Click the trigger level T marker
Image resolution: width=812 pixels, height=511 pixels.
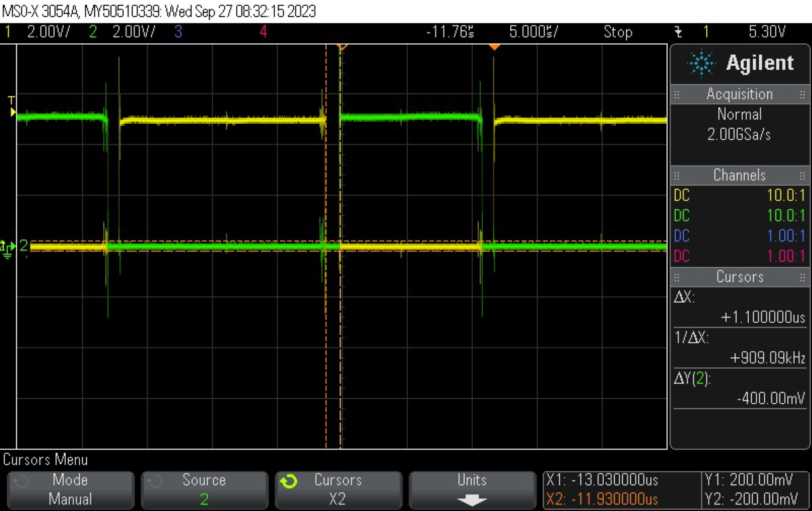11,107
